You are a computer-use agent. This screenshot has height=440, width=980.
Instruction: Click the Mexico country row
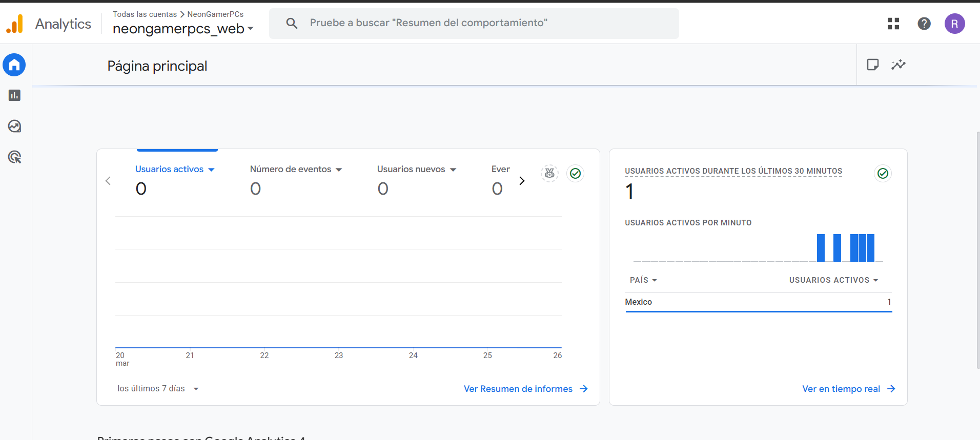[x=758, y=302]
